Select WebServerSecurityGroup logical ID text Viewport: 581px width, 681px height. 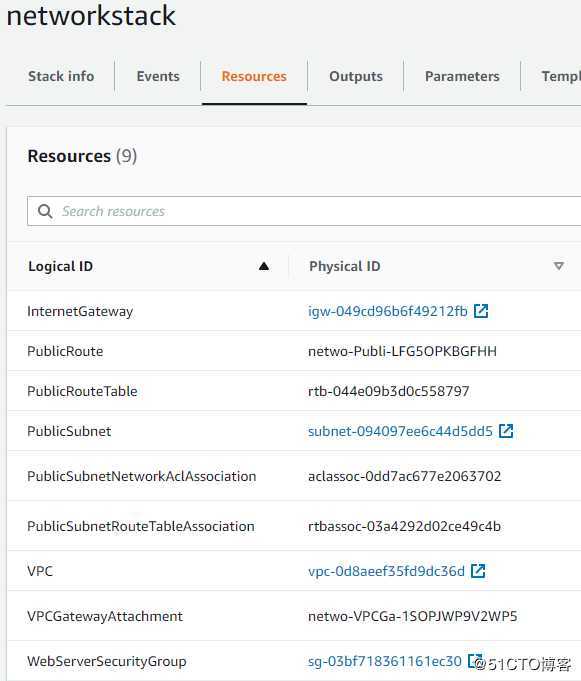pos(107,661)
